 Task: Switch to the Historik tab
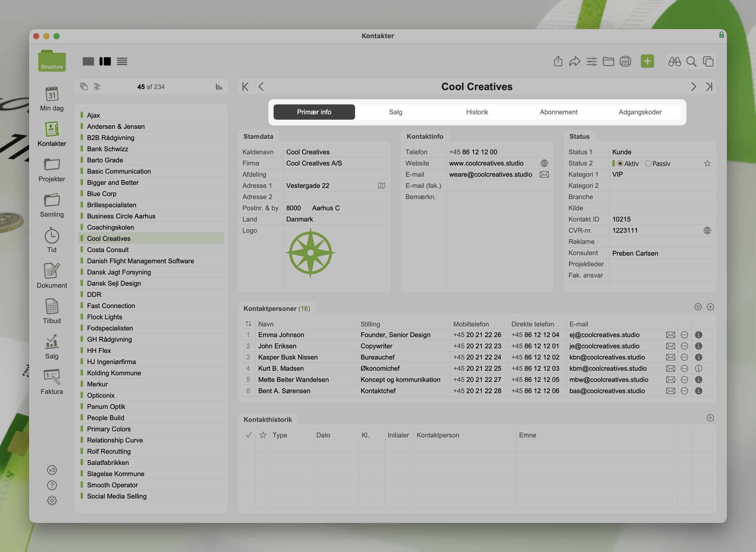pos(477,112)
